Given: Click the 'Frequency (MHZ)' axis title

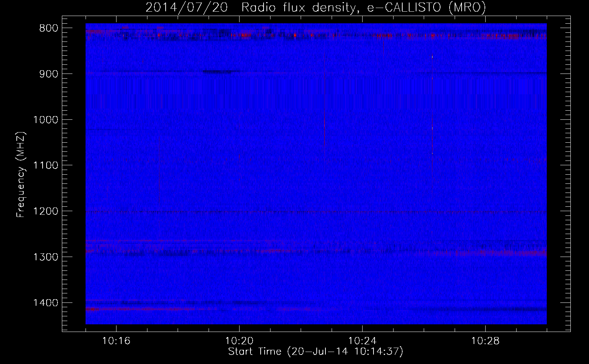Looking at the screenshot, I should pyautogui.click(x=21, y=174).
